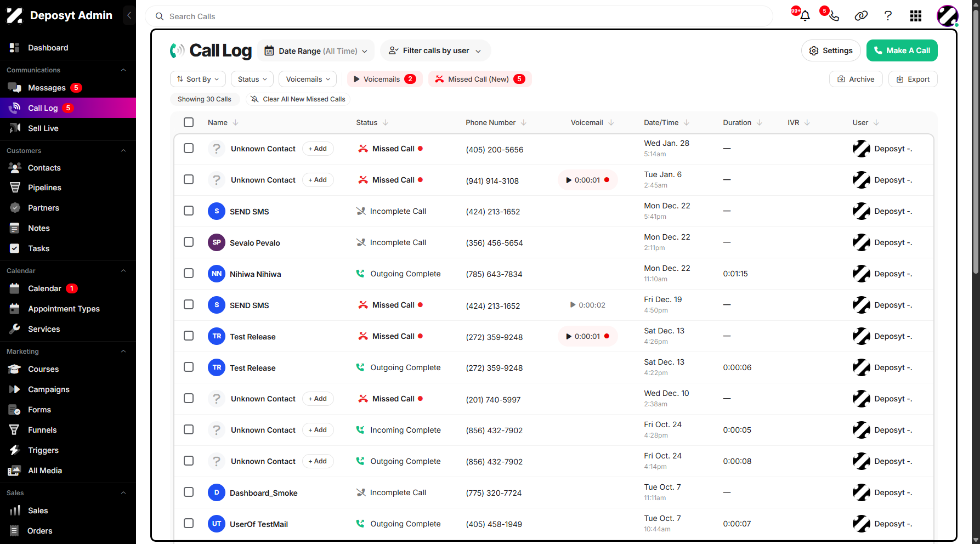Sort by the Phone Number column arrow

pos(524,123)
